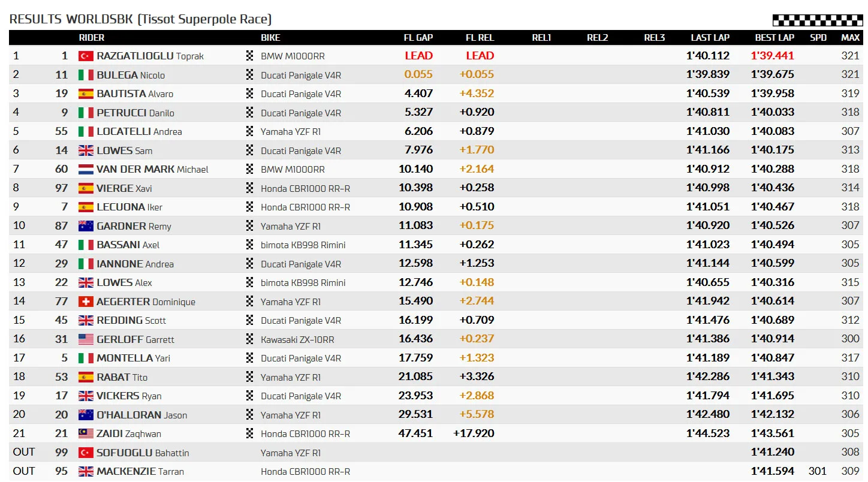
Task: Click the US flag next to Gerloff Garrett
Action: pyautogui.click(x=86, y=339)
